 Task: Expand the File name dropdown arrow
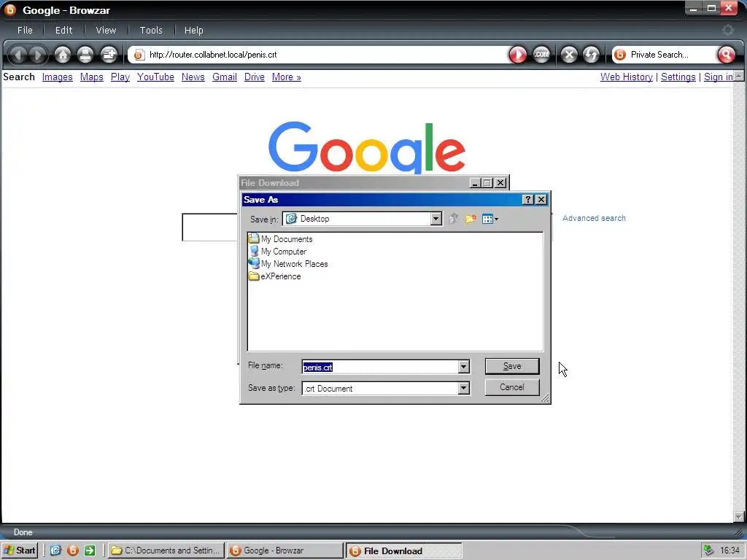[463, 366]
